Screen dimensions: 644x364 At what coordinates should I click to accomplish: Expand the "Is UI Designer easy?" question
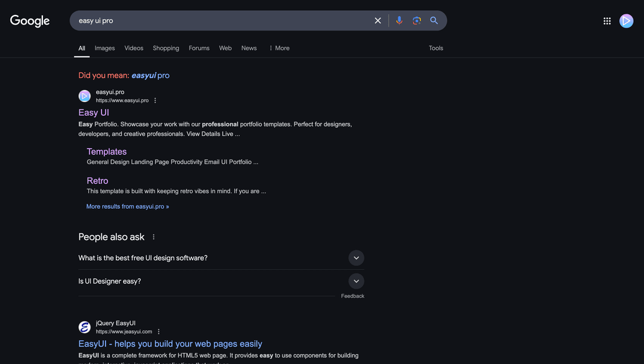(x=356, y=281)
